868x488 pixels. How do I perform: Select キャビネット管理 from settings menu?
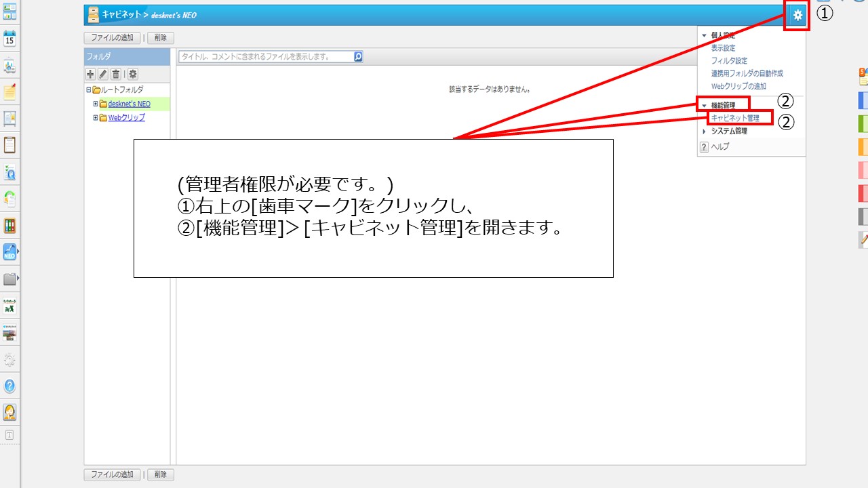pyautogui.click(x=735, y=118)
